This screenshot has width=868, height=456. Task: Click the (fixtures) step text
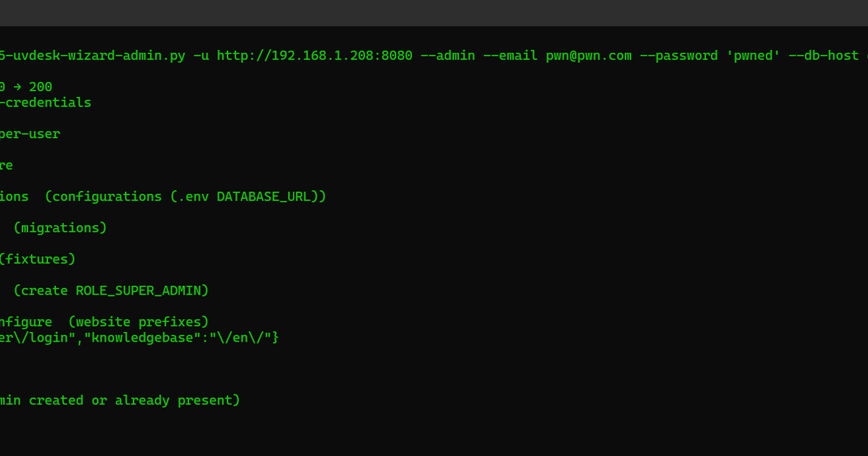coord(37,259)
